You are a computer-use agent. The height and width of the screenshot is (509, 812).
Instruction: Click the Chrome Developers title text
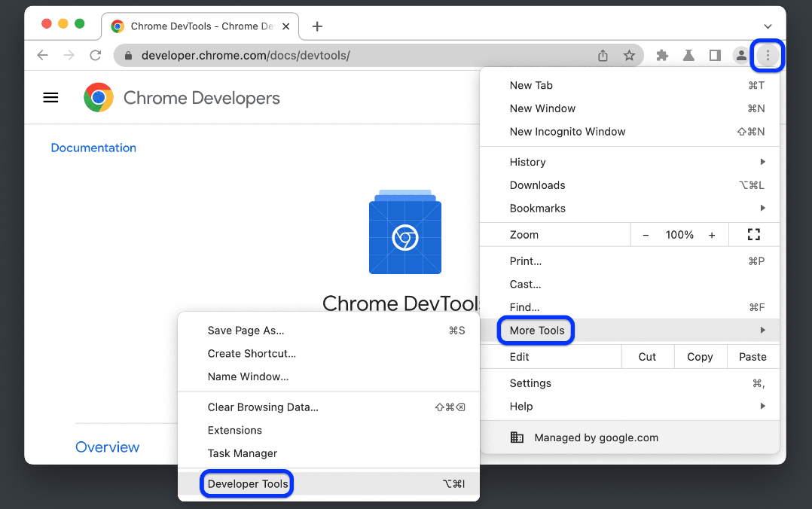pos(201,98)
